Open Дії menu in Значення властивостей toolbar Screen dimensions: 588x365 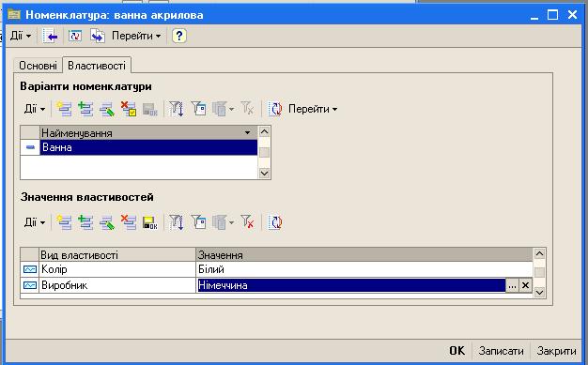click(35, 222)
